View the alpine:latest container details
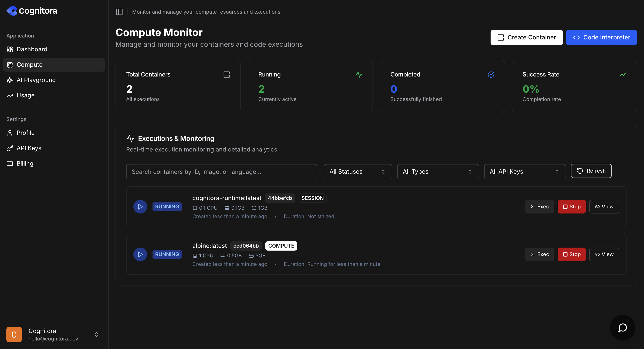644x349 pixels. point(604,254)
